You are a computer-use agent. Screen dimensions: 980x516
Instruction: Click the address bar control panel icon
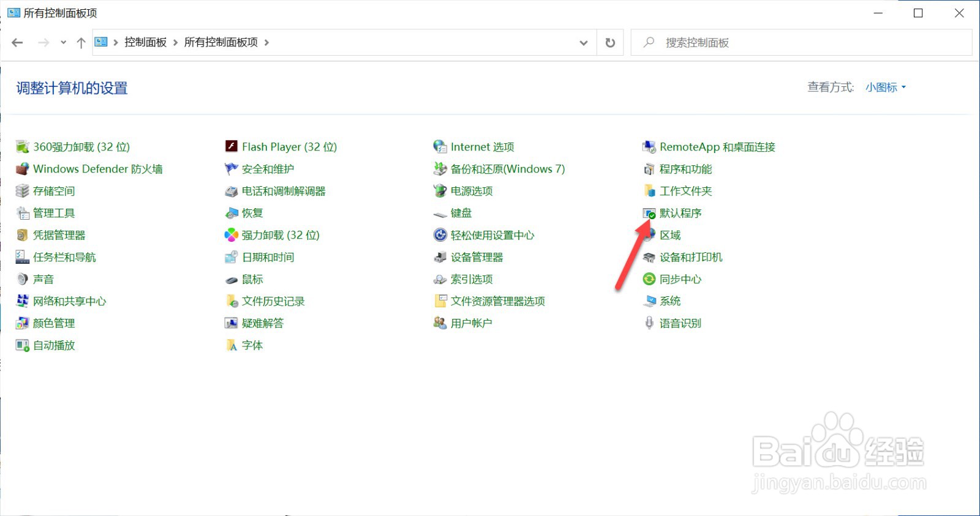pyautogui.click(x=101, y=42)
